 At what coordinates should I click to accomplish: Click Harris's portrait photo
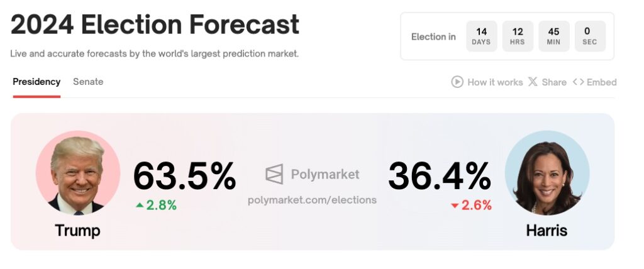[547, 173]
